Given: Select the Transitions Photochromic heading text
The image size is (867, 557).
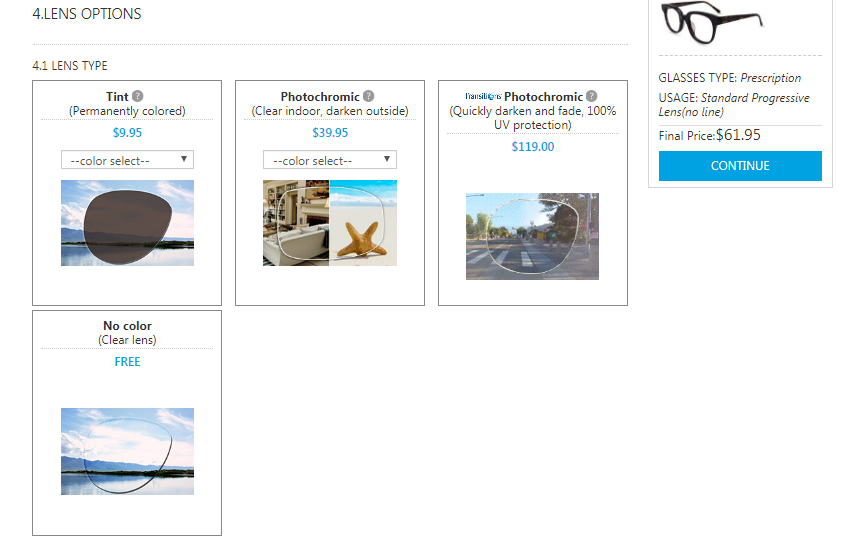Looking at the screenshot, I should click(x=544, y=97).
